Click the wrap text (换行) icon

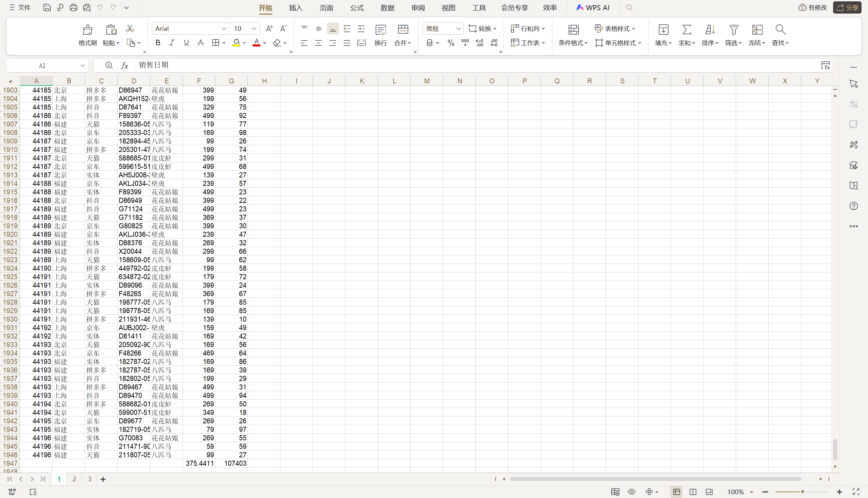click(x=380, y=30)
